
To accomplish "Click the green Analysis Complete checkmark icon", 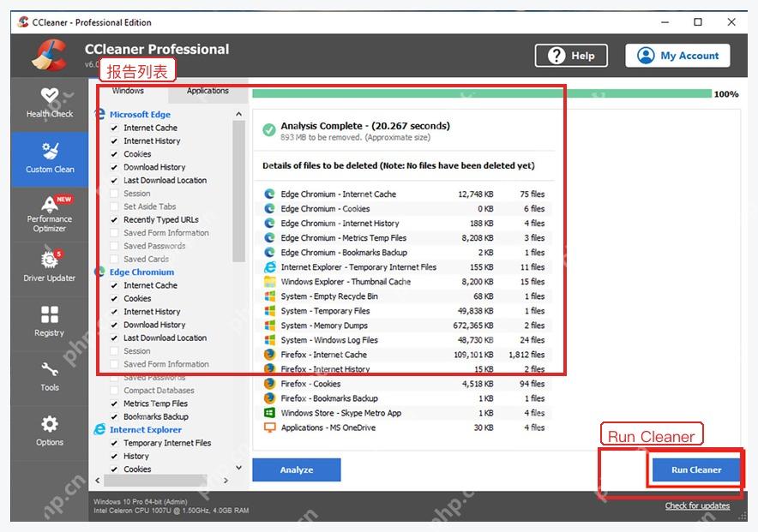I will tap(269, 130).
